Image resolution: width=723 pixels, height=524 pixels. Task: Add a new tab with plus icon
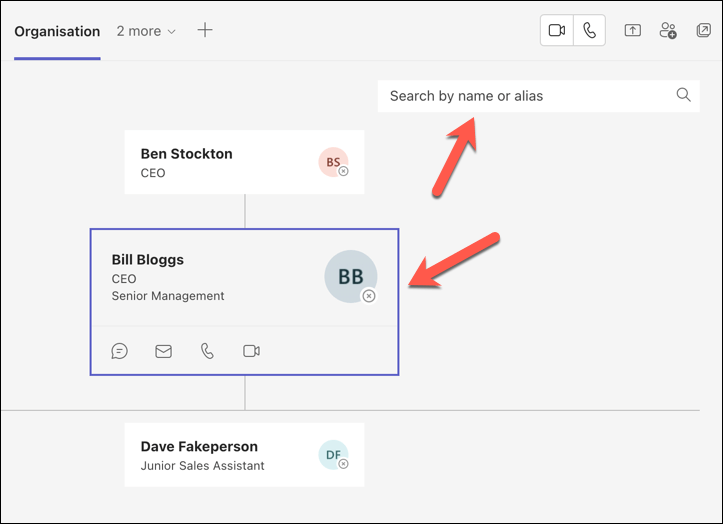click(x=205, y=30)
